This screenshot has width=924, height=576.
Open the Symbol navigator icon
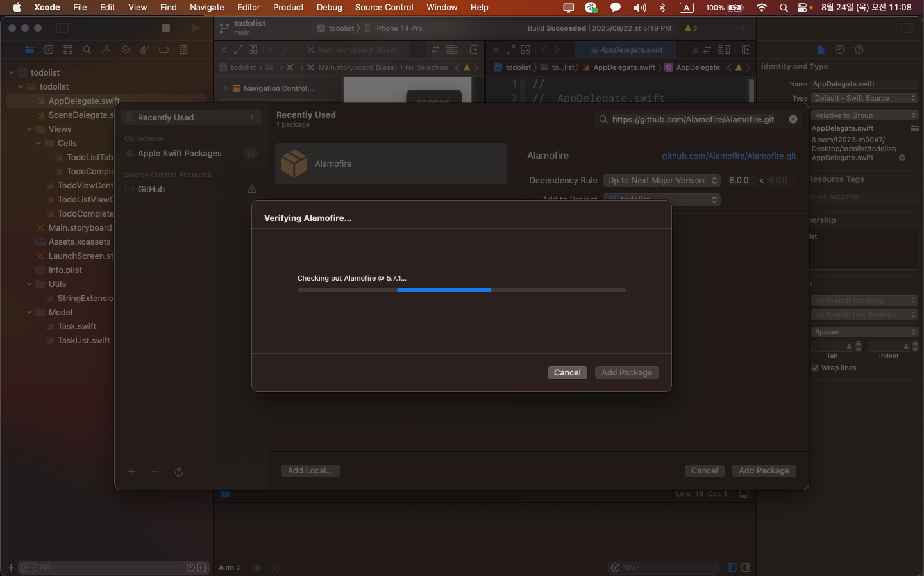coord(68,50)
